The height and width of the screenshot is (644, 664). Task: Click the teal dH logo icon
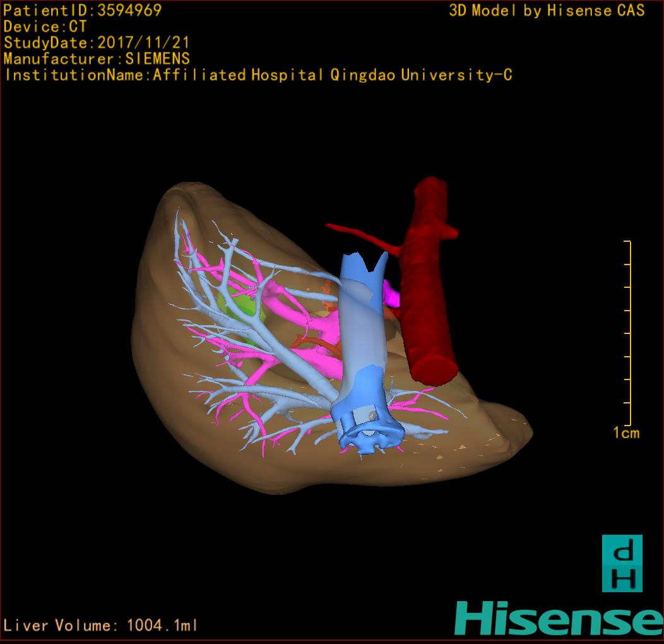click(x=622, y=563)
